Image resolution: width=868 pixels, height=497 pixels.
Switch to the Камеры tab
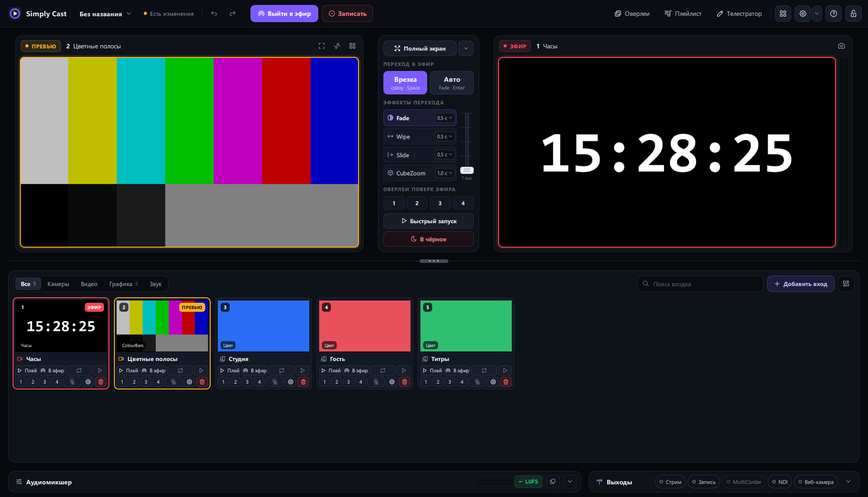58,284
